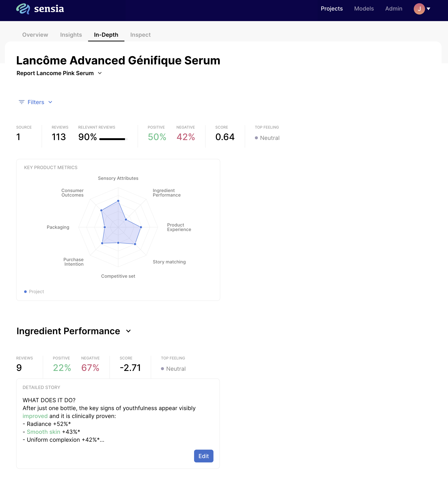Viewport: 448px width, 479px height.
Task: Click the Edit button in Detailed Story
Action: 203,456
